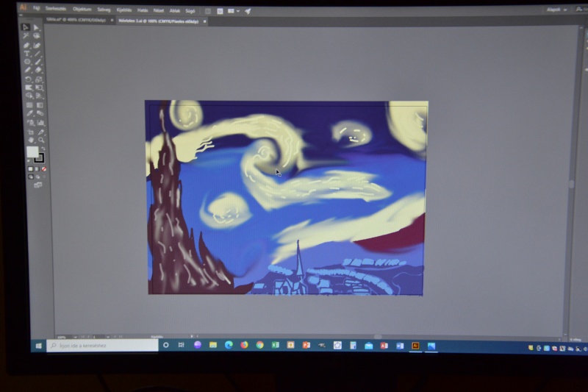Select the Selection tool (black arrow)
Viewport: 588px width, 392px height.
point(26,27)
